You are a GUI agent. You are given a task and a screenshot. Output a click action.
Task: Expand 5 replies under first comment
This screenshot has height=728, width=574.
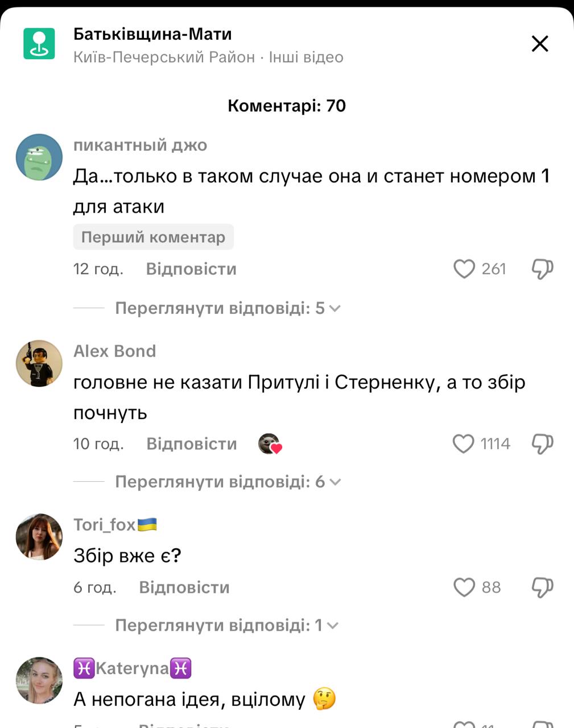click(228, 308)
